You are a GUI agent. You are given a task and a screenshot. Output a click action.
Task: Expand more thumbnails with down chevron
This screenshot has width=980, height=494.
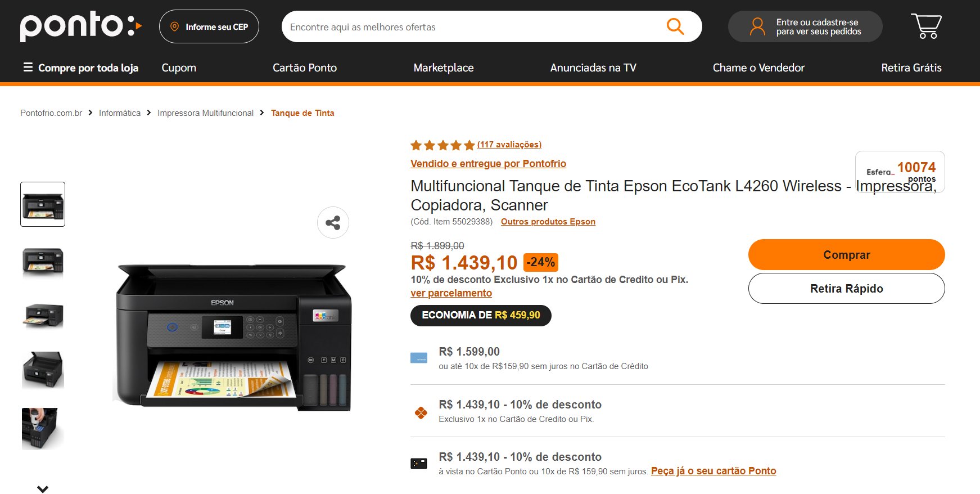click(43, 489)
